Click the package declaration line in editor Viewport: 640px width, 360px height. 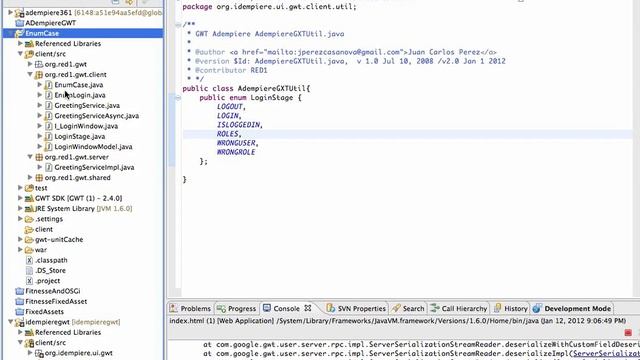[269, 7]
